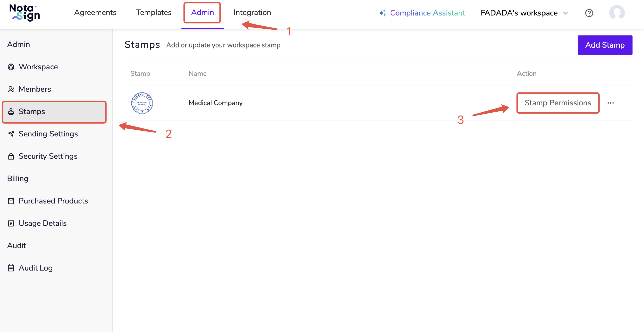Open Purchased Products in sidebar
The width and height of the screenshot is (644, 332).
[53, 201]
